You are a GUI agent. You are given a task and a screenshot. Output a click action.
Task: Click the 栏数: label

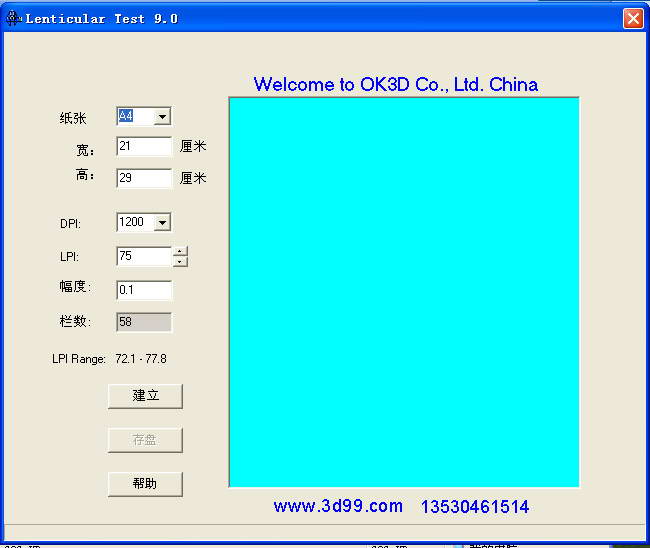click(x=75, y=321)
